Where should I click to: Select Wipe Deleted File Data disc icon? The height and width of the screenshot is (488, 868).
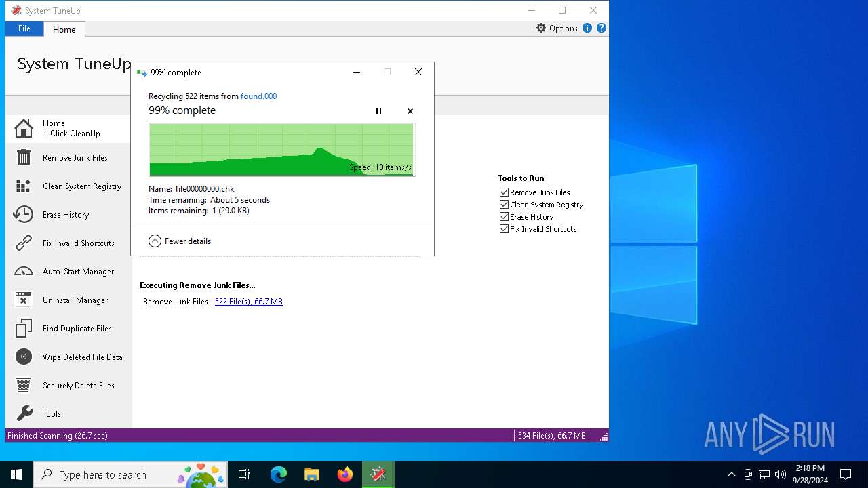(x=24, y=357)
